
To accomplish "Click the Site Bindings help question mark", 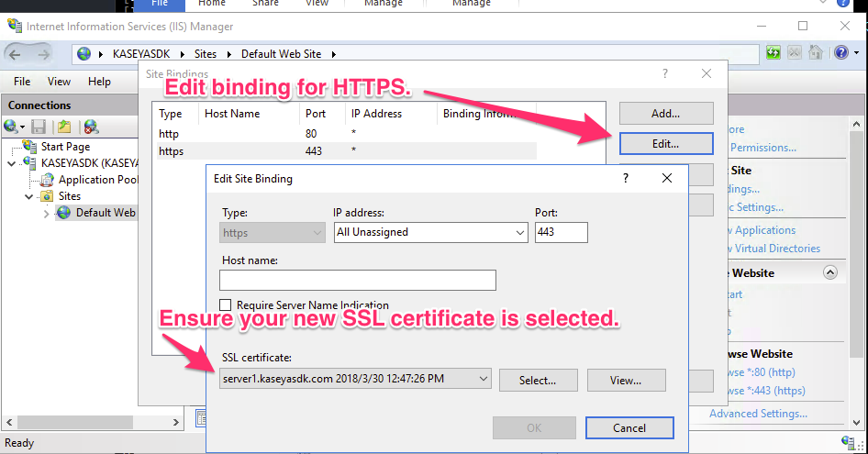I will click(665, 73).
